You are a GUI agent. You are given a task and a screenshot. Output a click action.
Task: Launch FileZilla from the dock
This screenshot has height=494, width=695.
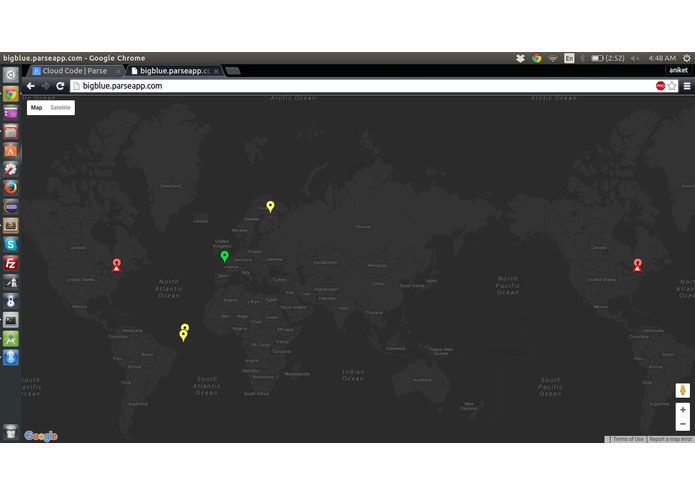coord(11,264)
